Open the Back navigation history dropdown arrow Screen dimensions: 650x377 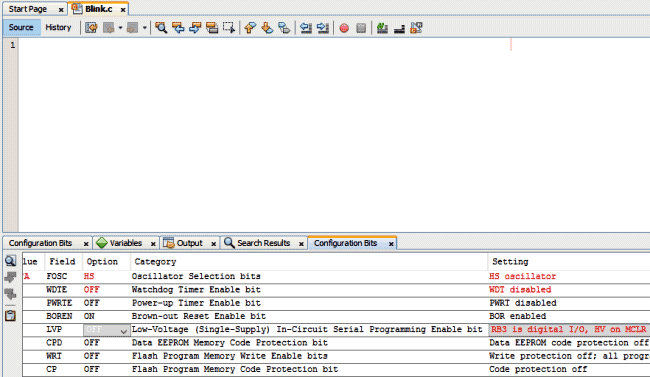120,28
